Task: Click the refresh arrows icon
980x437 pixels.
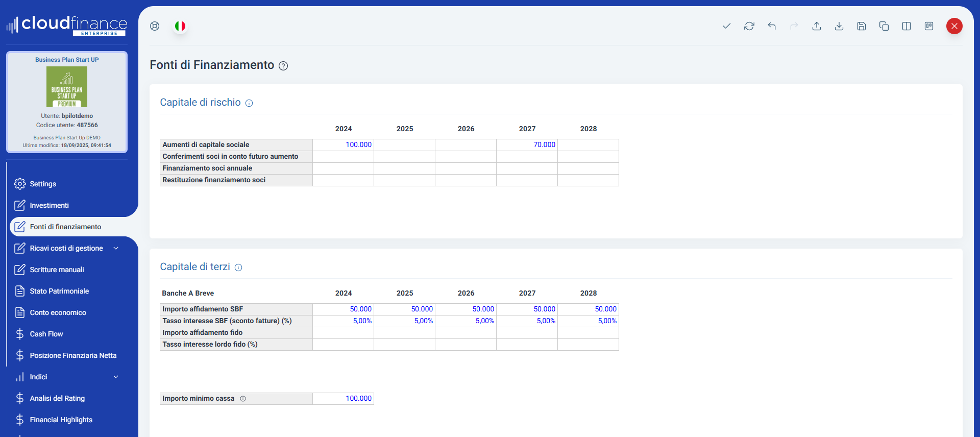Action: coord(749,26)
